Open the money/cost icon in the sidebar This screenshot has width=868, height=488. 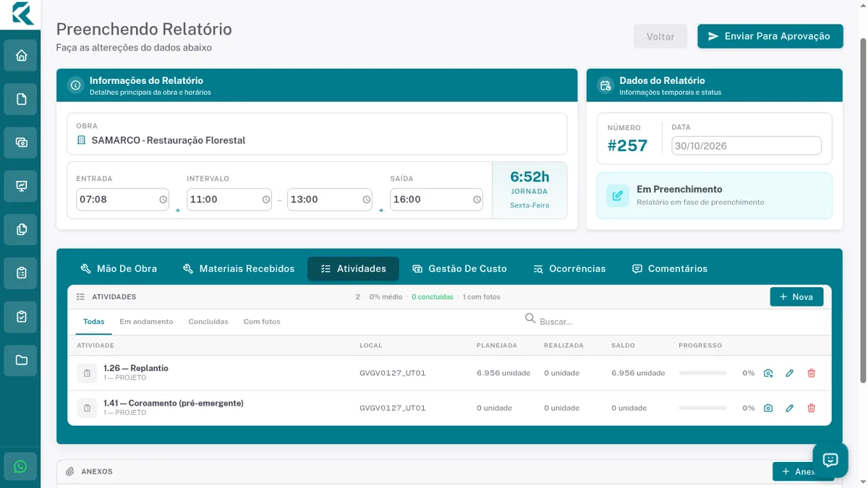pyautogui.click(x=21, y=142)
